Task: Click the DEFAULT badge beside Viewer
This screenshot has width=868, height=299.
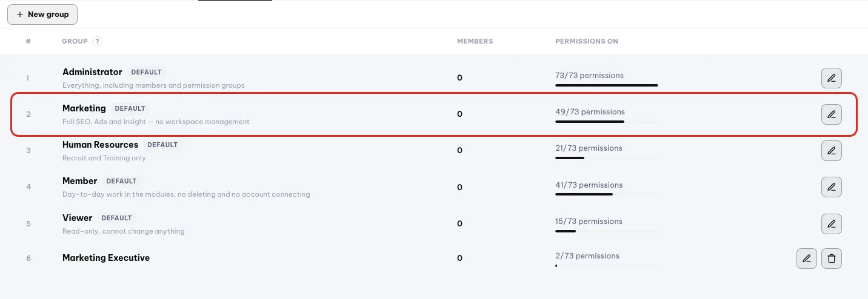Action: (116, 218)
